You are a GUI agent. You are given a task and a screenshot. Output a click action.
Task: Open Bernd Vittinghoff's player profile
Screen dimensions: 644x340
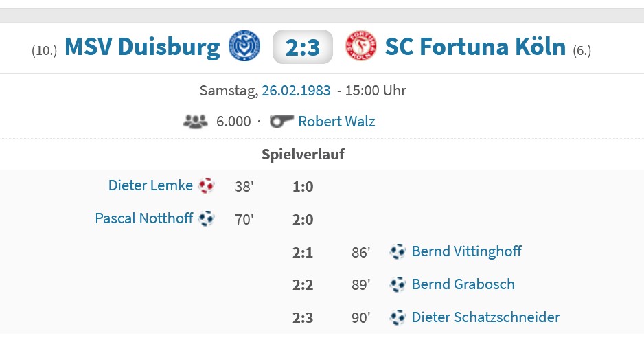466,251
